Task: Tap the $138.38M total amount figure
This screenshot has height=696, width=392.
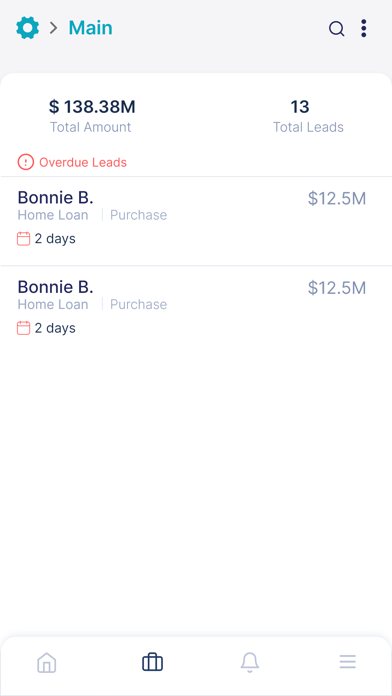Action: [92, 107]
